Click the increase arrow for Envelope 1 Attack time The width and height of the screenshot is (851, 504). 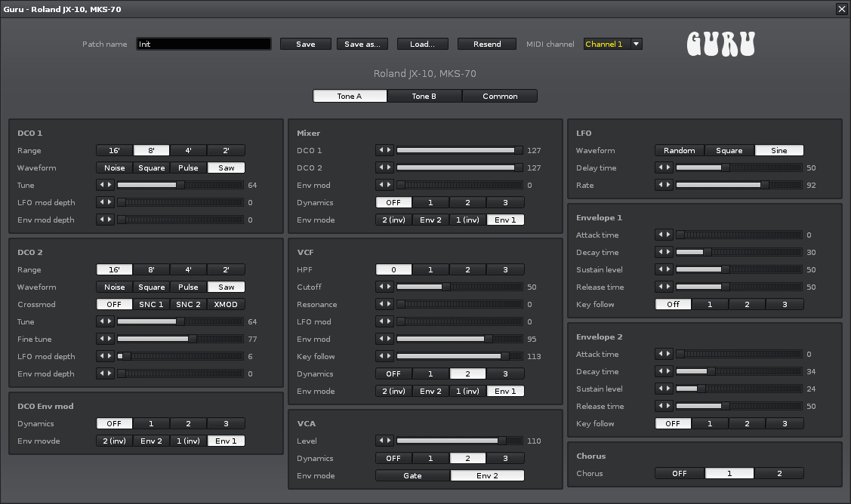[x=669, y=235]
